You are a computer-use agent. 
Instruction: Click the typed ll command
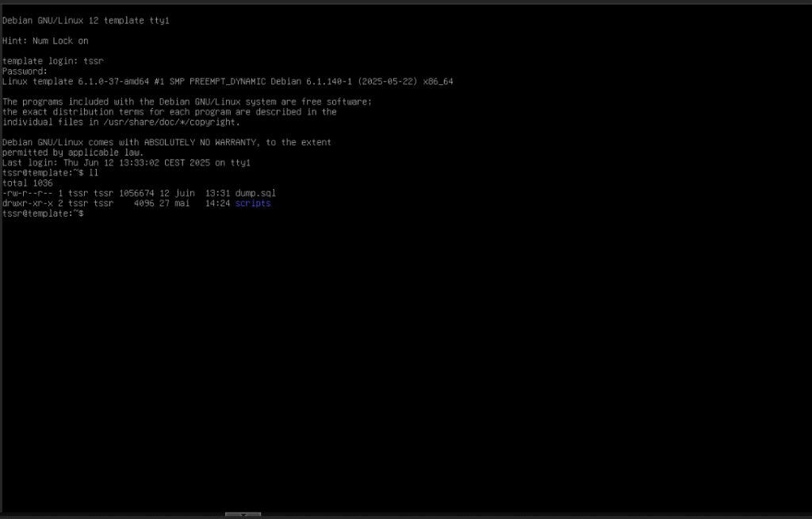point(93,172)
